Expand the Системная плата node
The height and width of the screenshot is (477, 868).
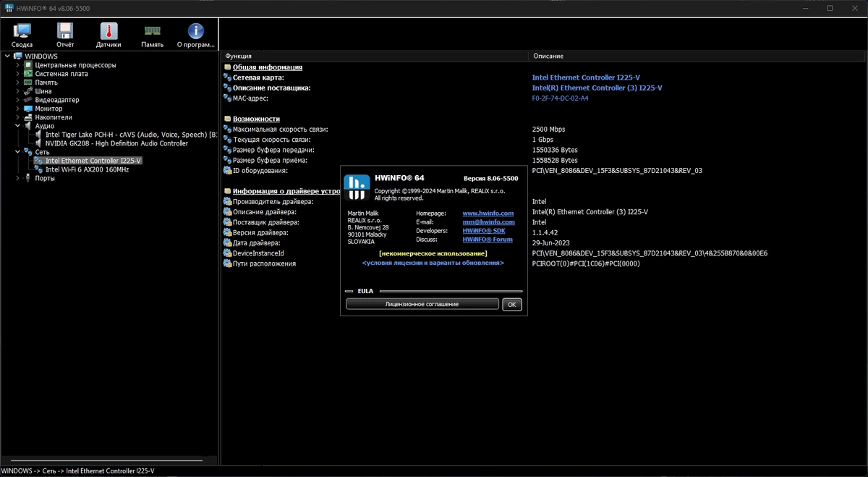click(18, 74)
